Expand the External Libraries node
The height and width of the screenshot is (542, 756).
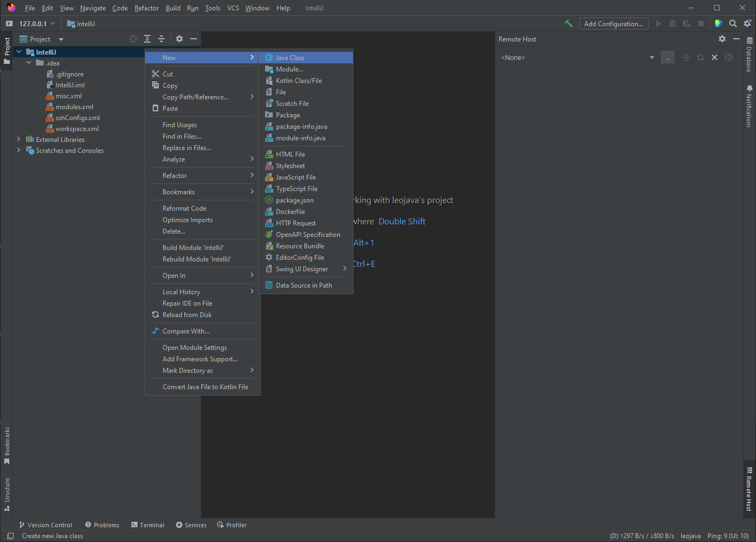pyautogui.click(x=19, y=139)
